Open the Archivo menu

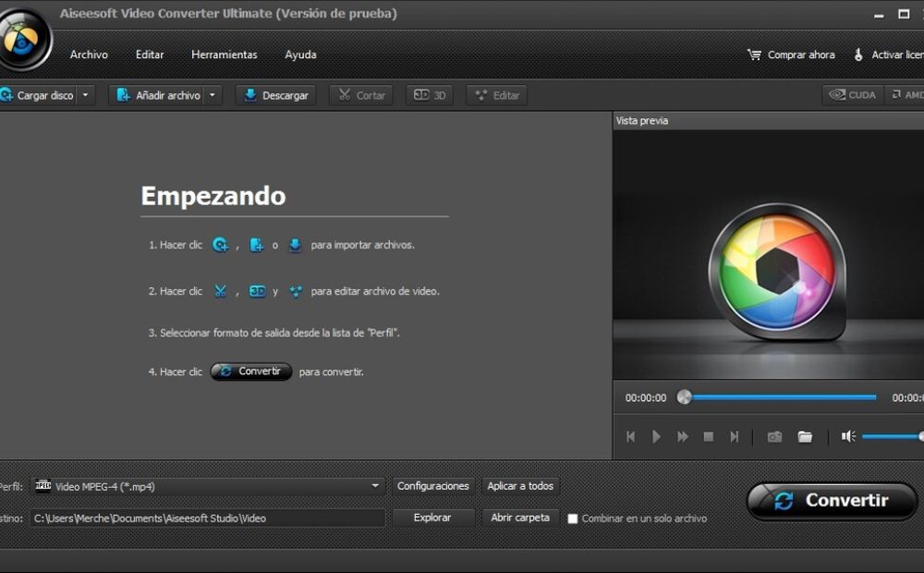pos(89,55)
